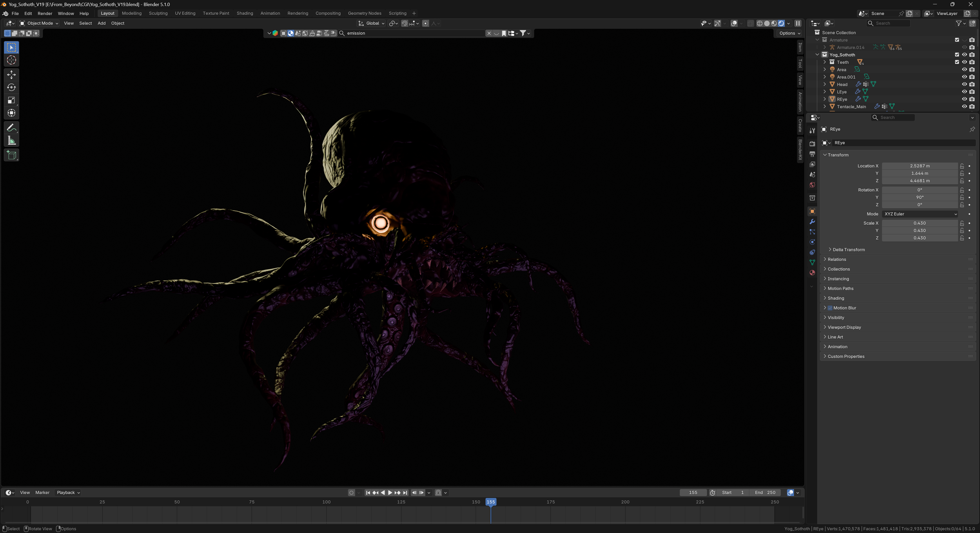Activate the Move tool

[11, 75]
